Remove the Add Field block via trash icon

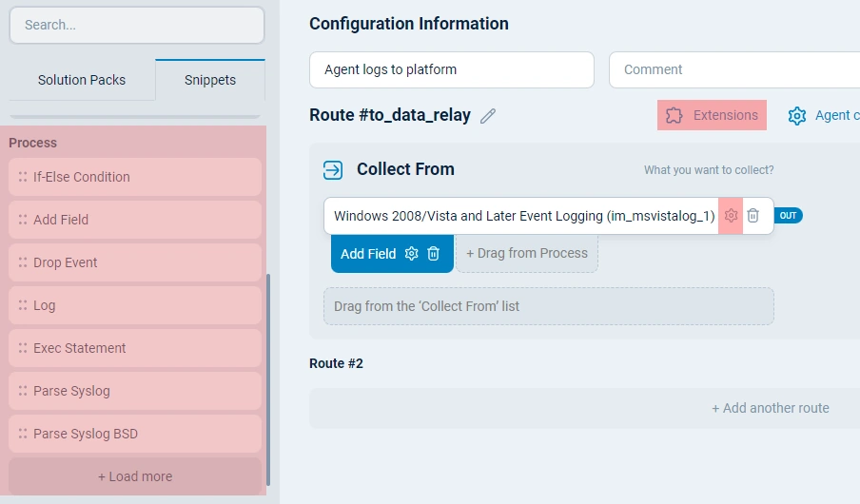coord(434,254)
